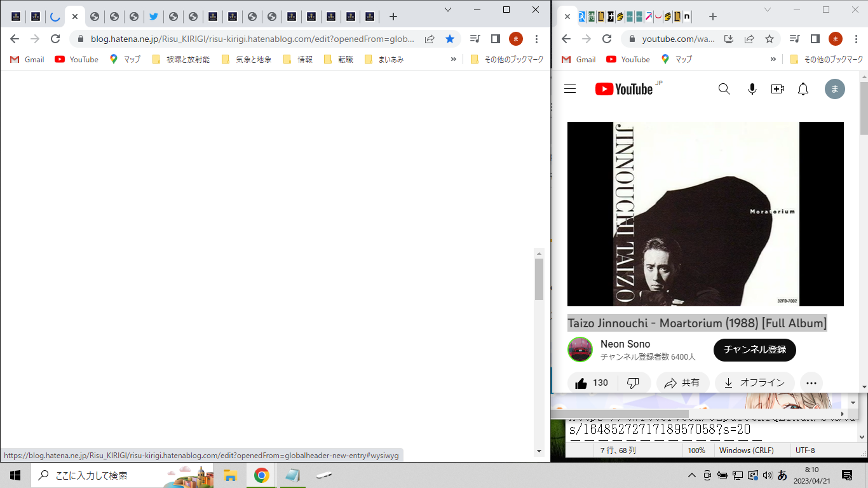The width and height of the screenshot is (868, 488).
Task: Open a new tab in the Hatena window
Action: click(x=393, y=17)
